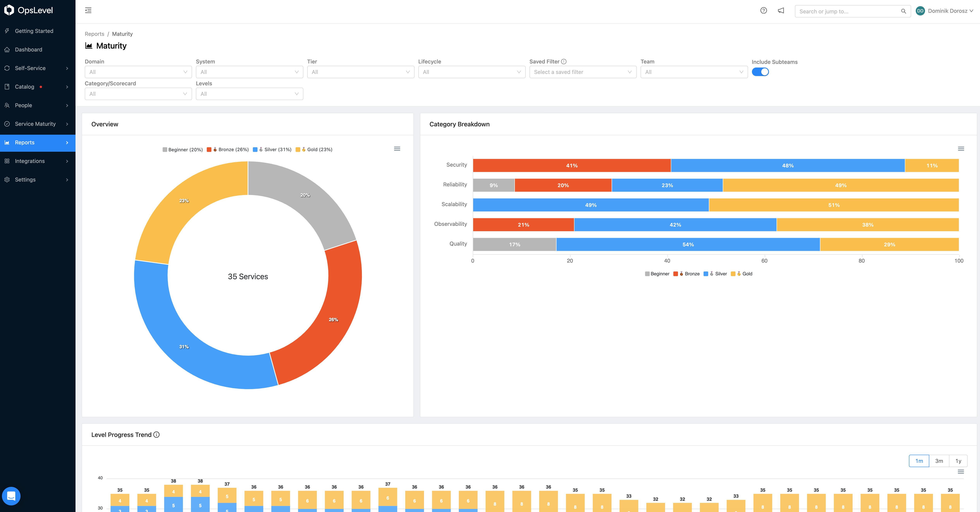
Task: Click the Getting Started lightning icon
Action: pyautogui.click(x=7, y=31)
